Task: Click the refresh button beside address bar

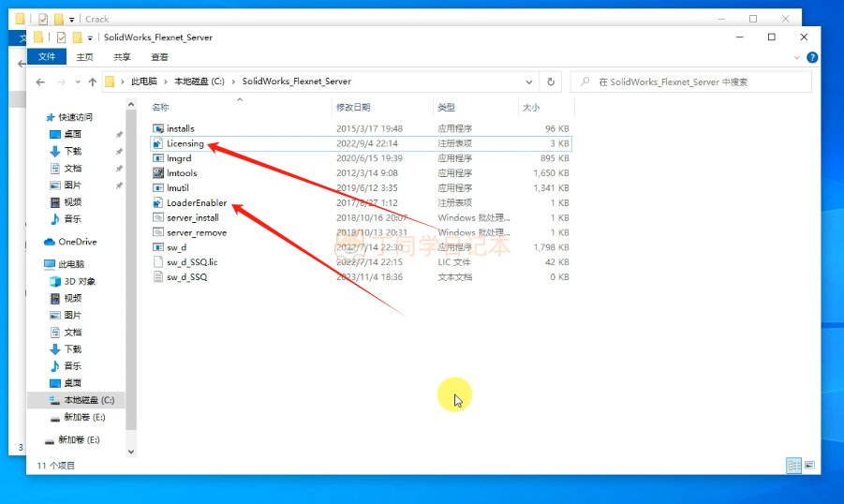Action: [551, 82]
